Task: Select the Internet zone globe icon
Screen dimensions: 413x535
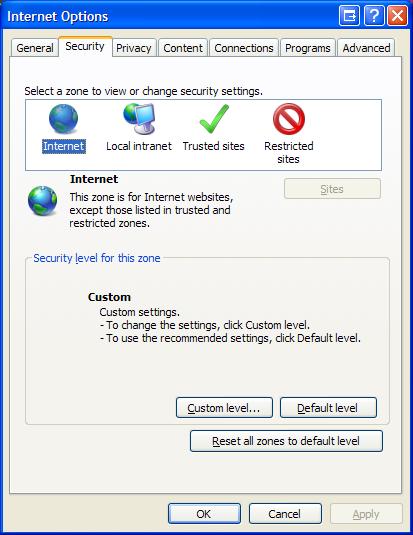Action: coord(63,119)
